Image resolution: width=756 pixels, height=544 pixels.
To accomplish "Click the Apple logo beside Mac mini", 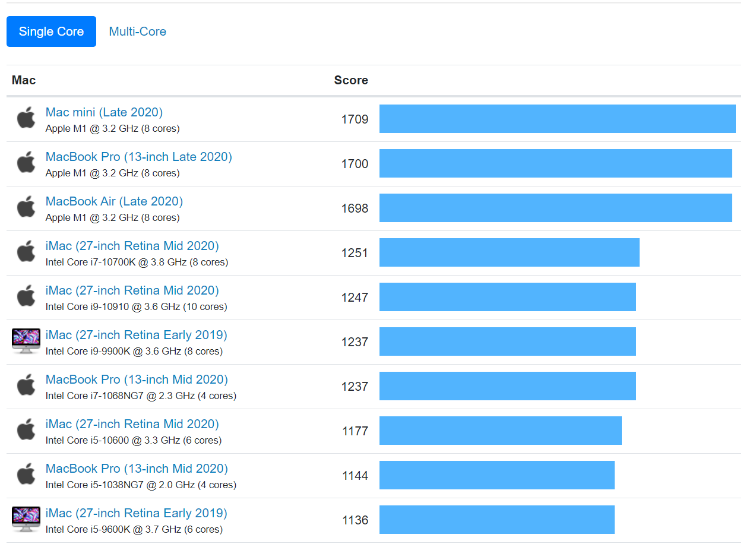I will pos(26,118).
